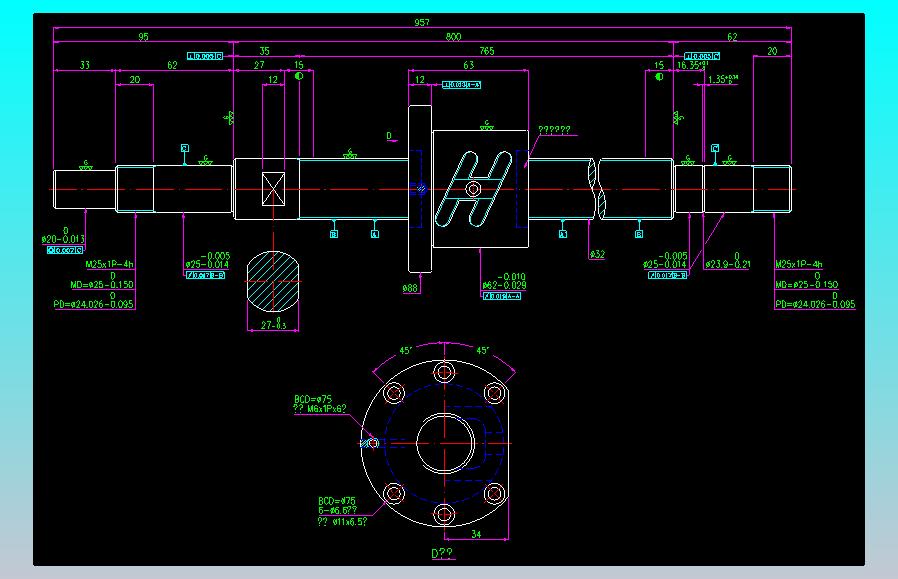Select the ?????? leader annotation text
The width and height of the screenshot is (898, 579).
[x=554, y=130]
